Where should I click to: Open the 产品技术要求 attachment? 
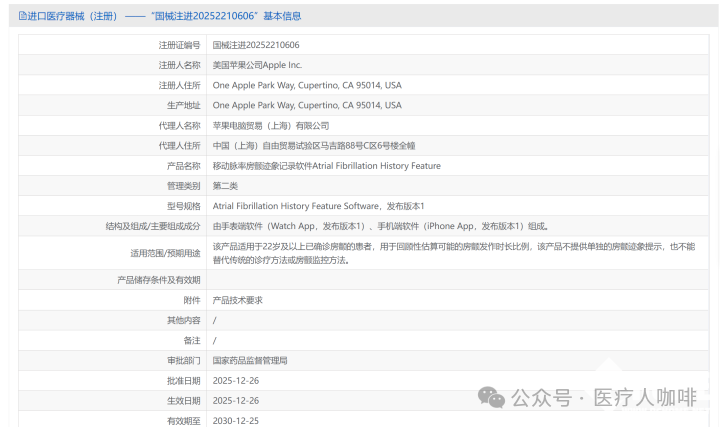237,300
